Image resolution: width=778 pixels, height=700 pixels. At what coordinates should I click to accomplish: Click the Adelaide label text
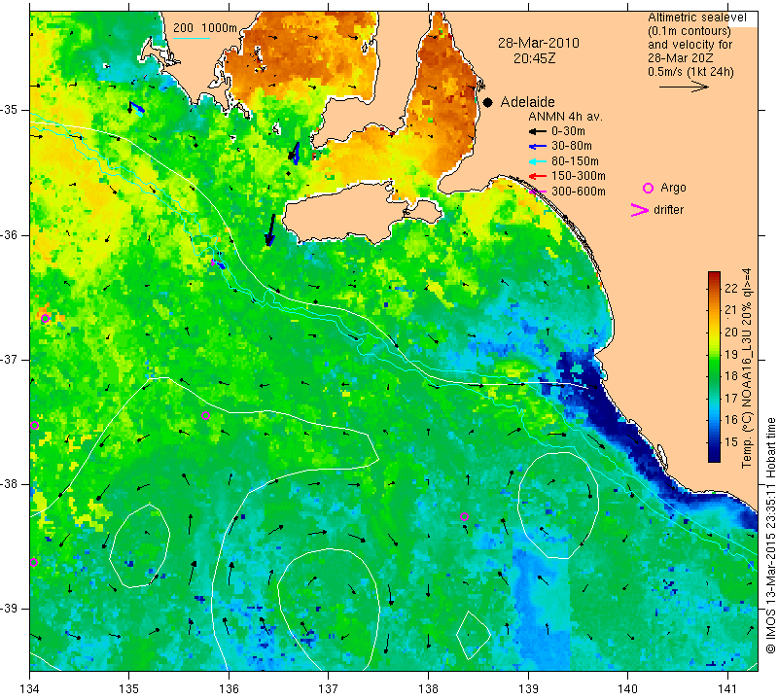click(x=527, y=102)
